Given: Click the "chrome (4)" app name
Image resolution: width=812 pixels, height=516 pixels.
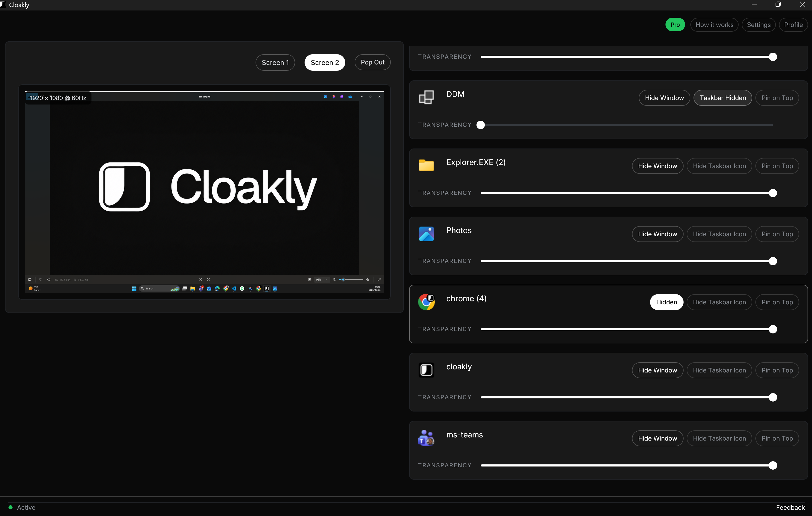Looking at the screenshot, I should (x=466, y=298).
